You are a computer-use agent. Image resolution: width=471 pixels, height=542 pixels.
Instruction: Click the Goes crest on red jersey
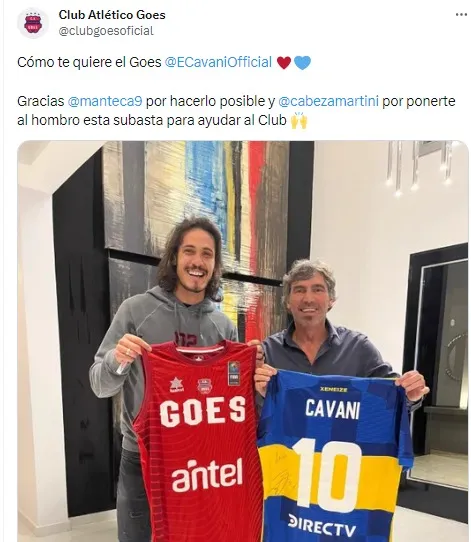(x=204, y=386)
